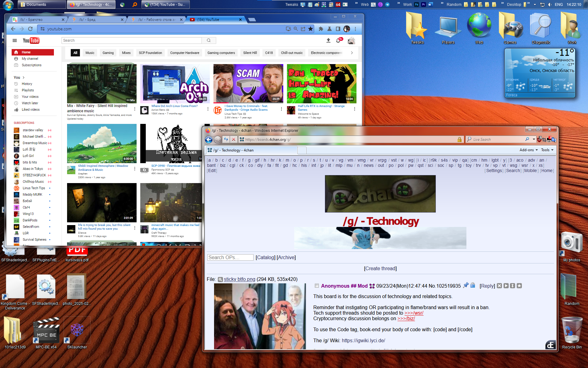Click the red stop loading X icon
588x368 pixels.
(234, 140)
